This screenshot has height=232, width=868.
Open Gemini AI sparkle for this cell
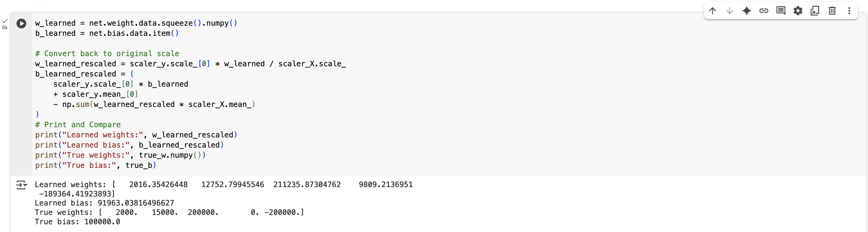pyautogui.click(x=747, y=11)
